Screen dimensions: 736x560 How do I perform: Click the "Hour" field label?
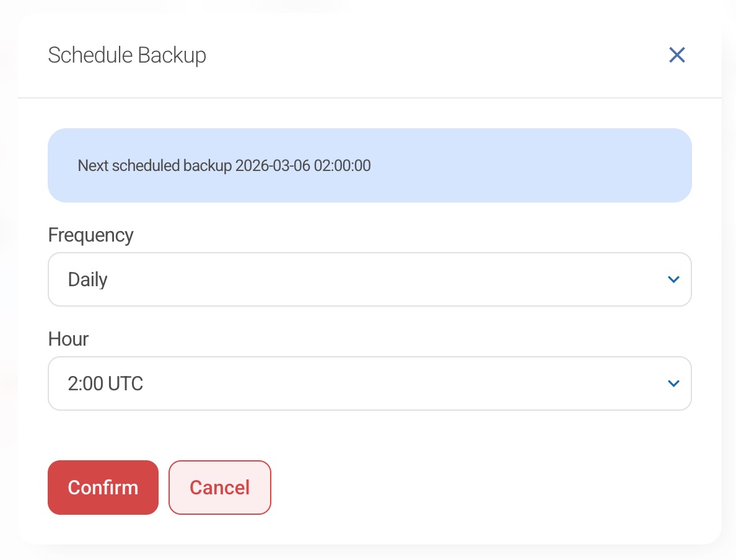68,339
